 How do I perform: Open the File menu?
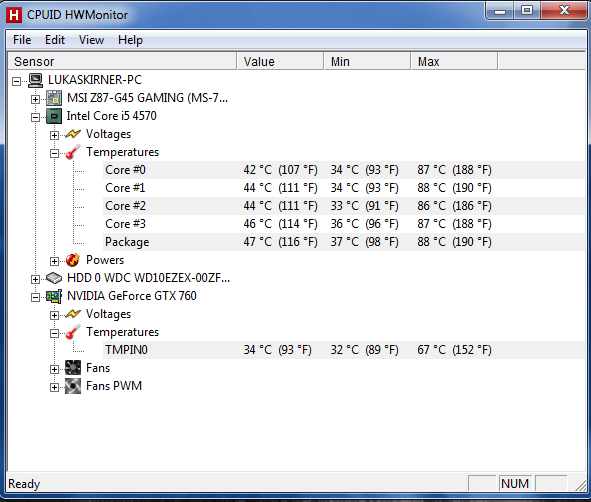(22, 40)
